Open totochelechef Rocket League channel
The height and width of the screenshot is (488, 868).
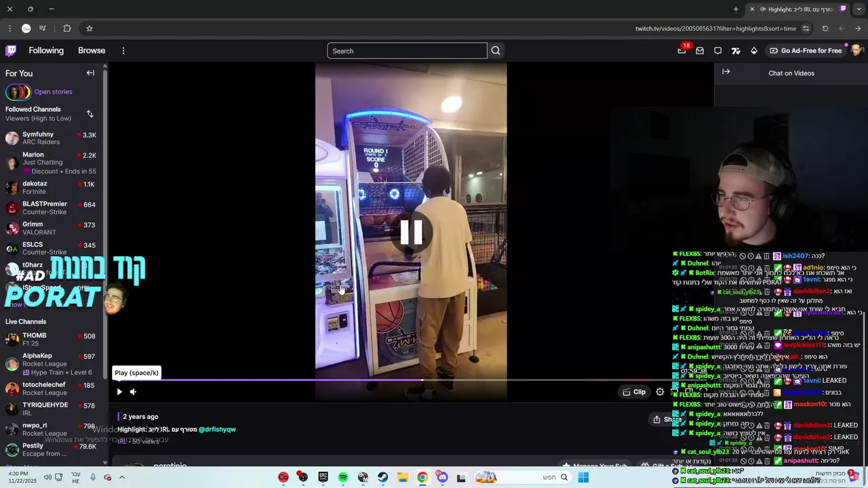click(51, 389)
